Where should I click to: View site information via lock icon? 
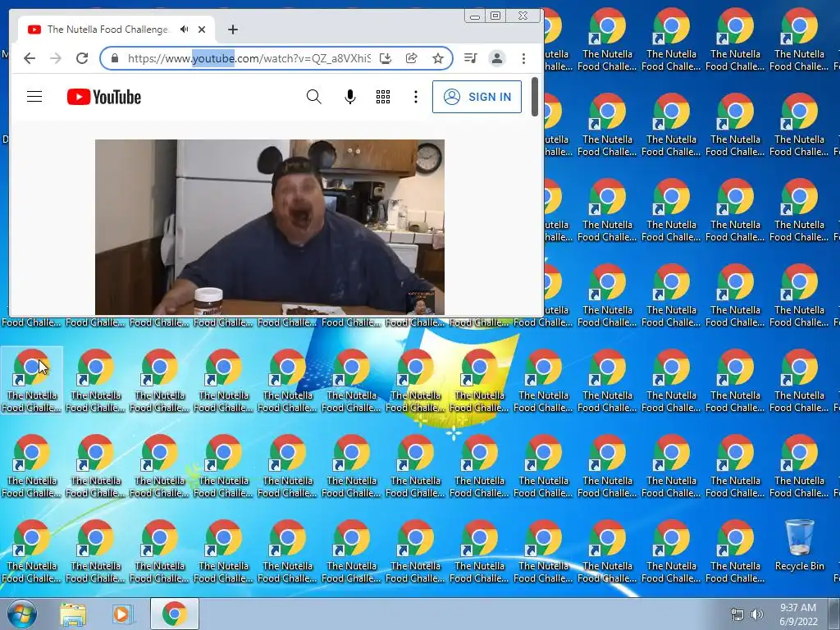coord(114,58)
